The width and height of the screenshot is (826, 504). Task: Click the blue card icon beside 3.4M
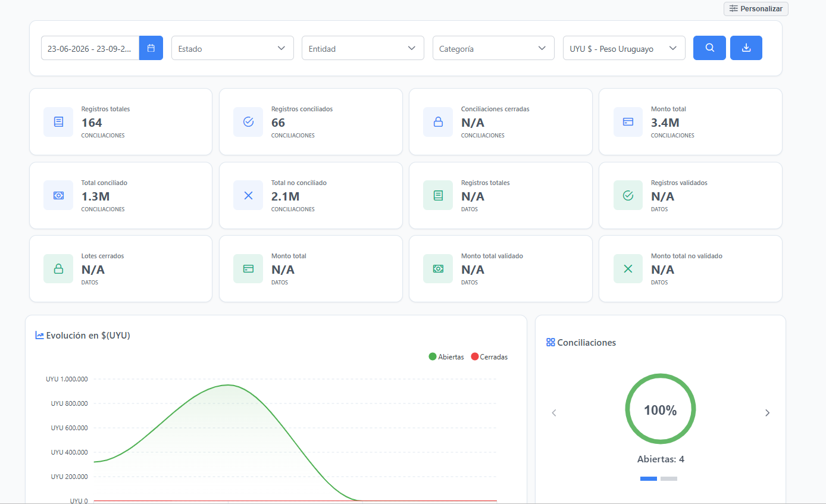point(628,122)
